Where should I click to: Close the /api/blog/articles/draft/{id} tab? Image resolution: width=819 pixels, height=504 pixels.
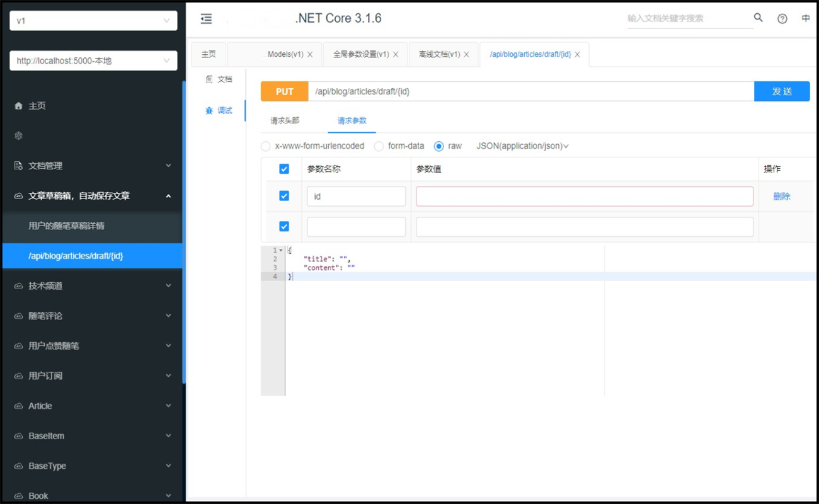point(577,55)
